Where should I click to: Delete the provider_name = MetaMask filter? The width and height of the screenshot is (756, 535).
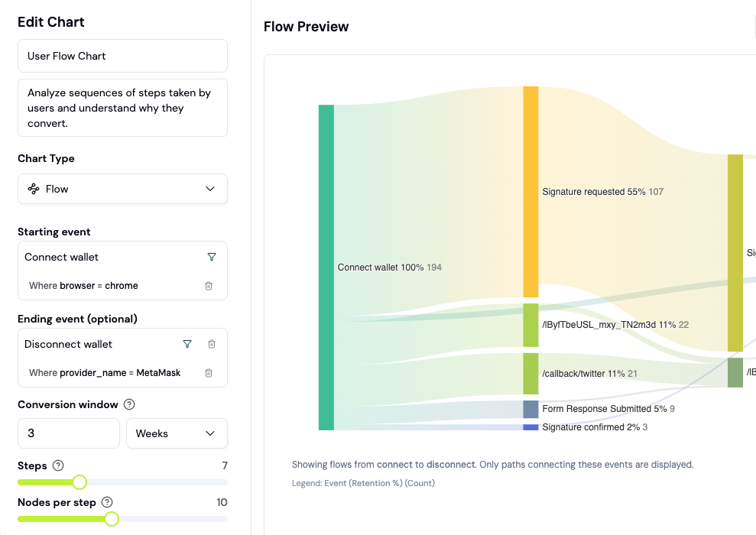click(209, 372)
